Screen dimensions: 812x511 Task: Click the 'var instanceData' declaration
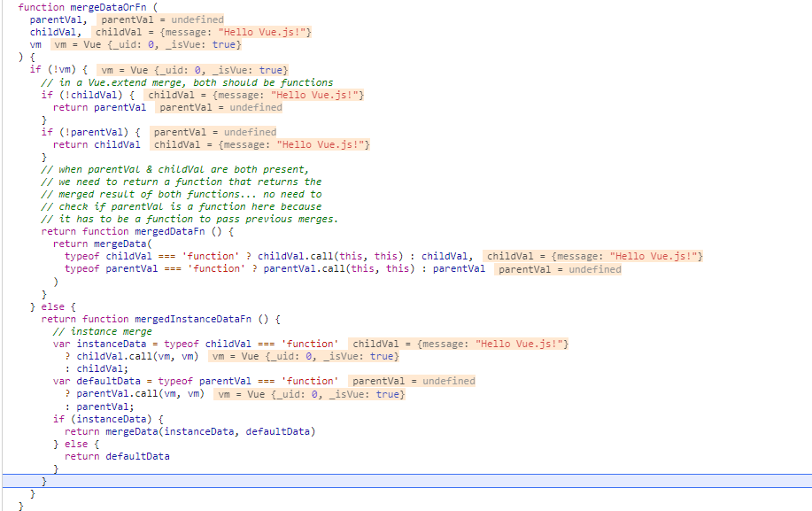point(196,344)
